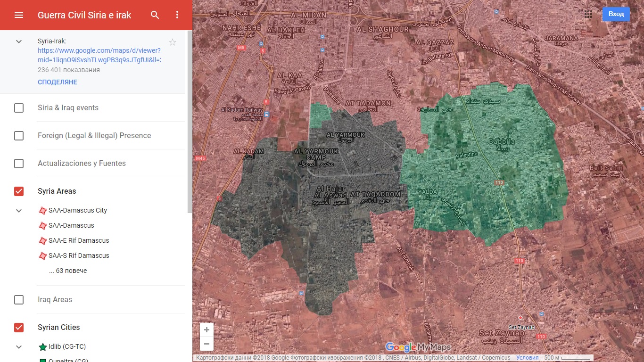Collapse the map description chevron
Image resolution: width=644 pixels, height=362 pixels.
coord(19,41)
